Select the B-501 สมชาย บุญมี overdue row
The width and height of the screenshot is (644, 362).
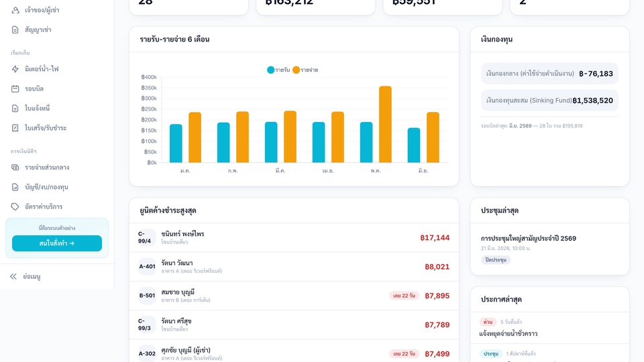coord(294,296)
